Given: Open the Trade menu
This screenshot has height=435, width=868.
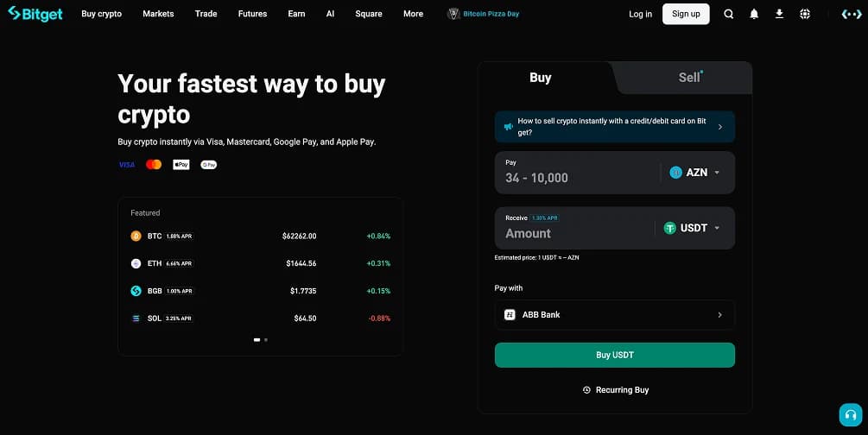Looking at the screenshot, I should tap(206, 14).
